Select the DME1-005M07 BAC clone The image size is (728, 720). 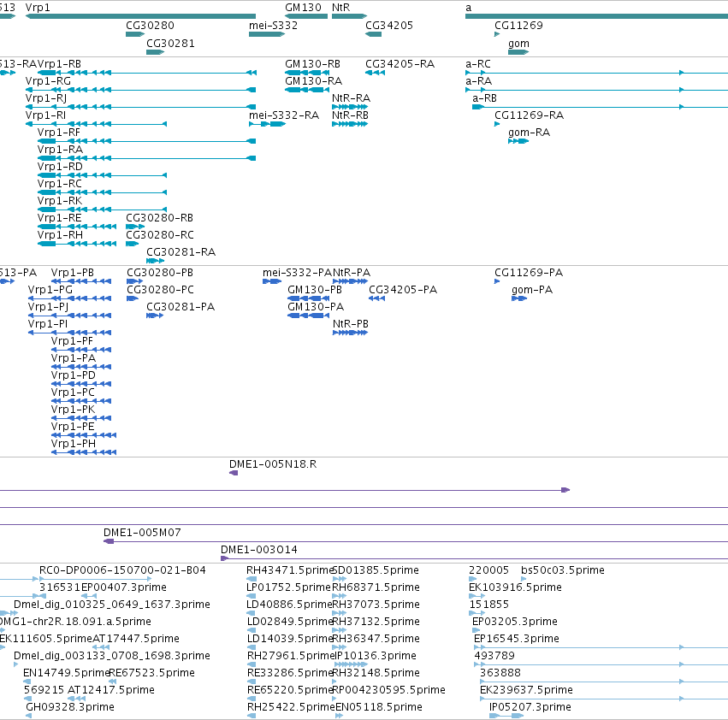pyautogui.click(x=416, y=541)
